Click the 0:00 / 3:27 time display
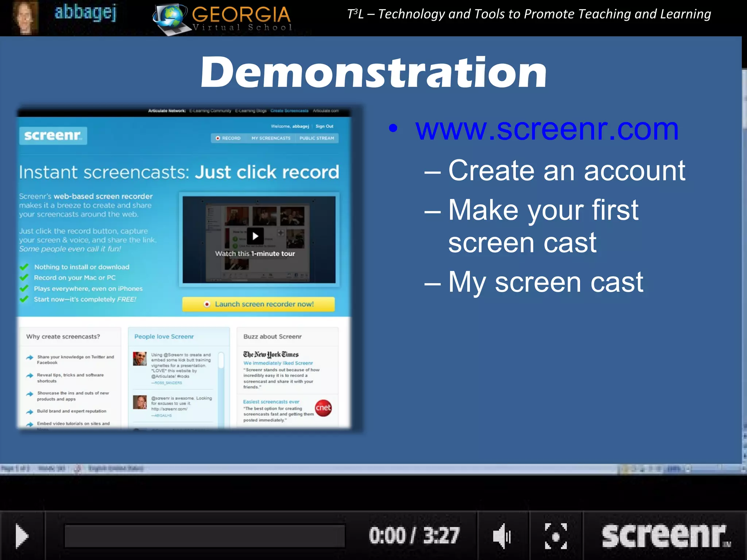Image resolution: width=747 pixels, height=560 pixels. [x=414, y=536]
